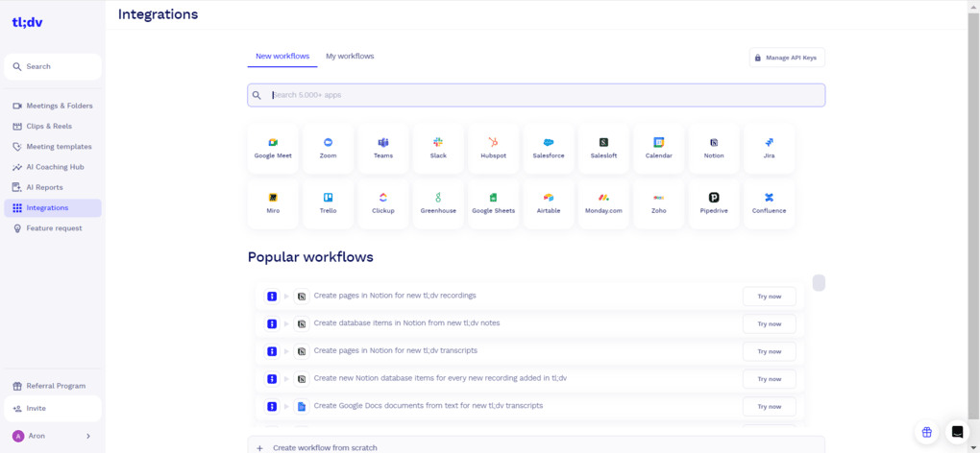This screenshot has width=980, height=453.
Task: Expand the Aron account menu
Action: pos(53,436)
